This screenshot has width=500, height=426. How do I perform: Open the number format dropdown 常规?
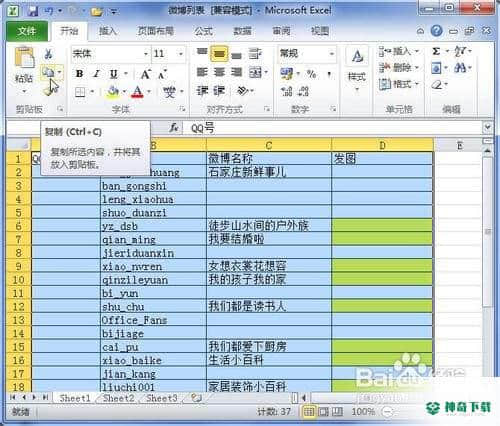click(x=331, y=54)
